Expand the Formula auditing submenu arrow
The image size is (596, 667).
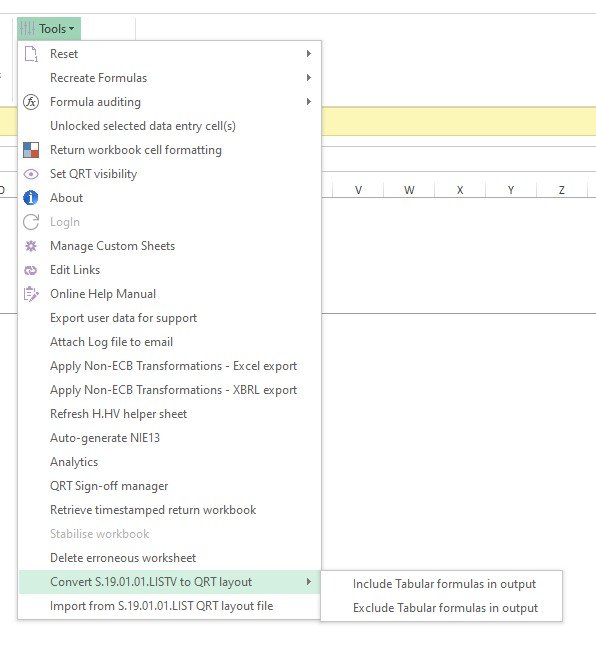click(309, 102)
